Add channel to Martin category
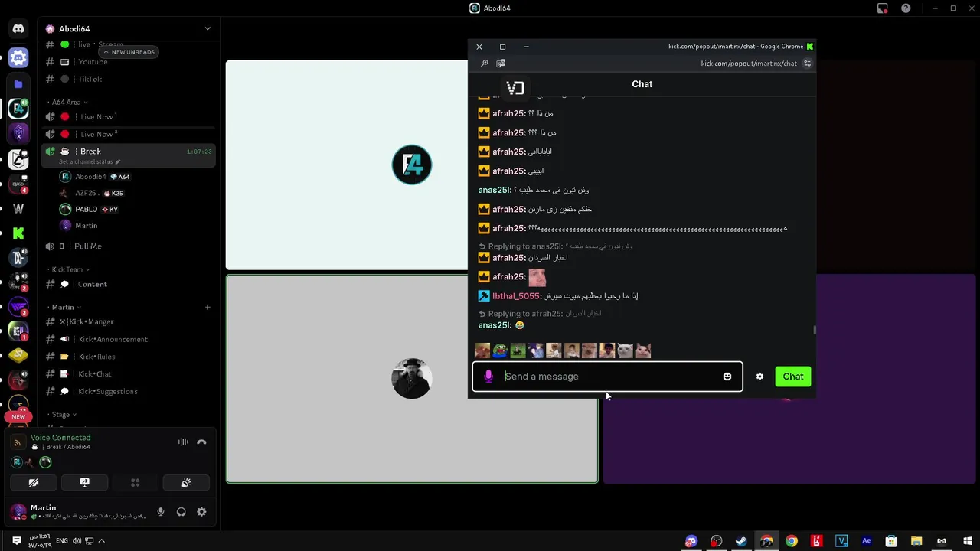The image size is (980, 551). point(207,307)
